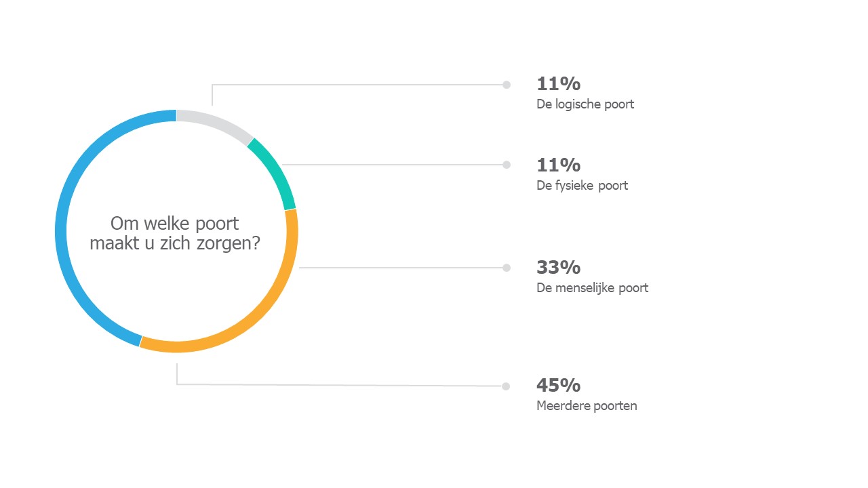Click the 33% percentage value
This screenshot has width=868, height=488.
558,267
